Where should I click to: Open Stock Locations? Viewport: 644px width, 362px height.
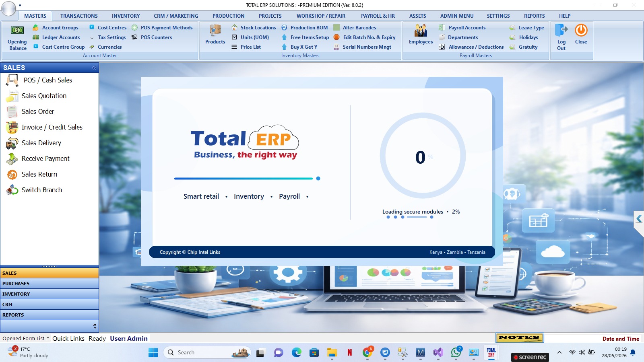[x=254, y=28]
